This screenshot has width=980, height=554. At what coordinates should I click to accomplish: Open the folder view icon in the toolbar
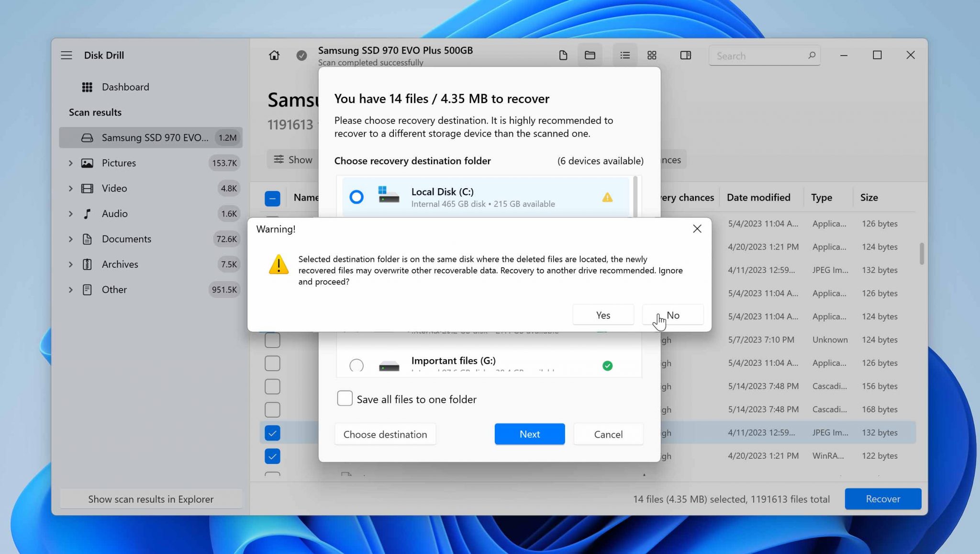(x=590, y=55)
